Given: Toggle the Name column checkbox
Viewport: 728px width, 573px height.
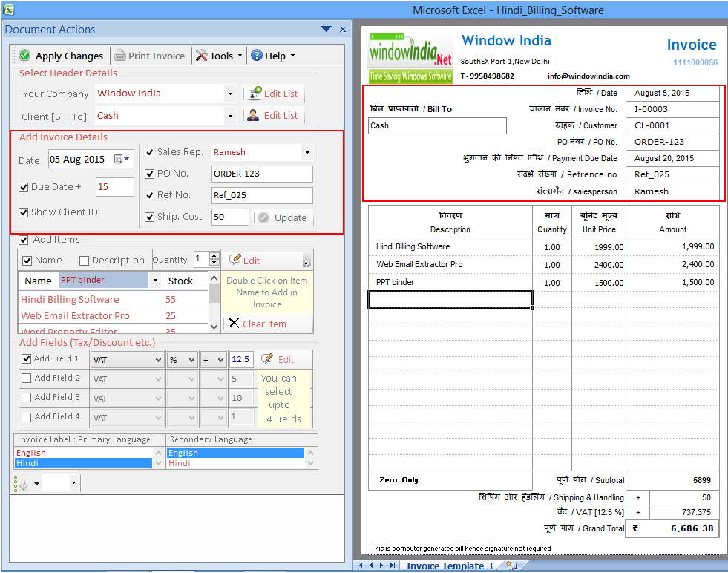Looking at the screenshot, I should coord(27,261).
